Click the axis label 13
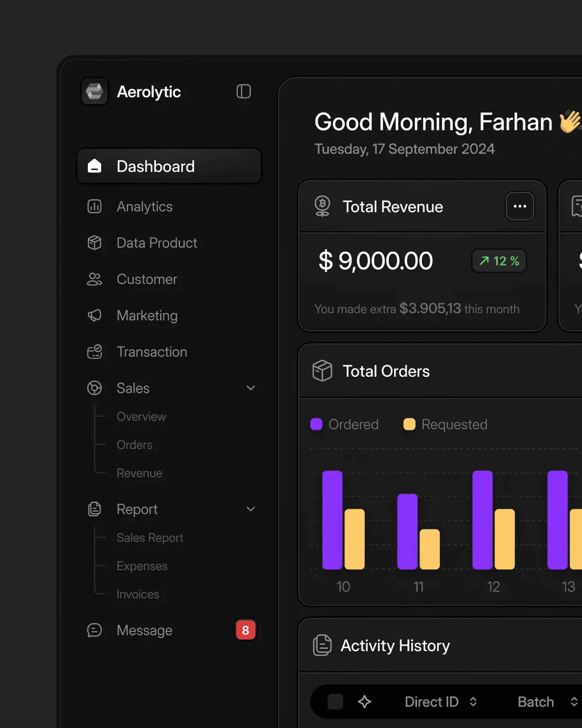Viewport: 582px width, 728px height. pyautogui.click(x=569, y=586)
